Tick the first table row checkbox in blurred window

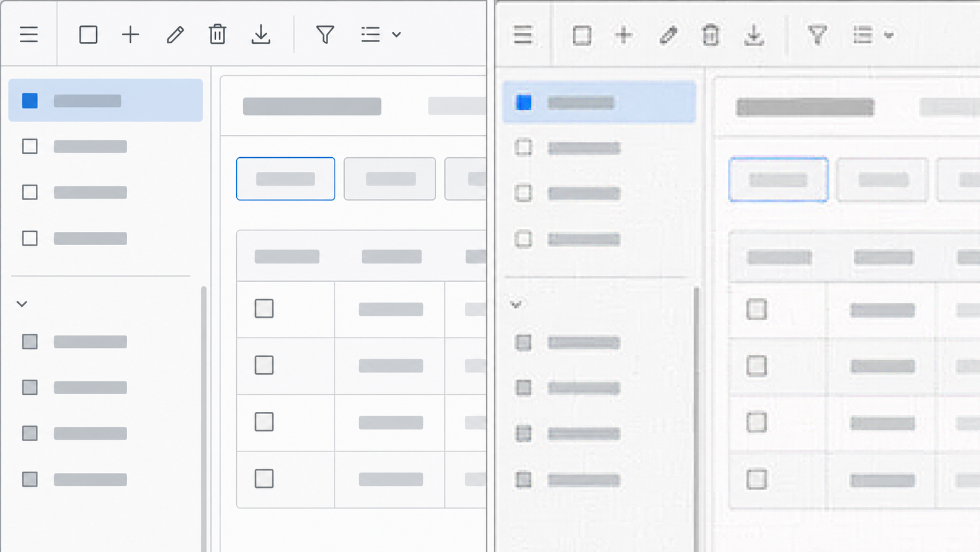coord(757,309)
